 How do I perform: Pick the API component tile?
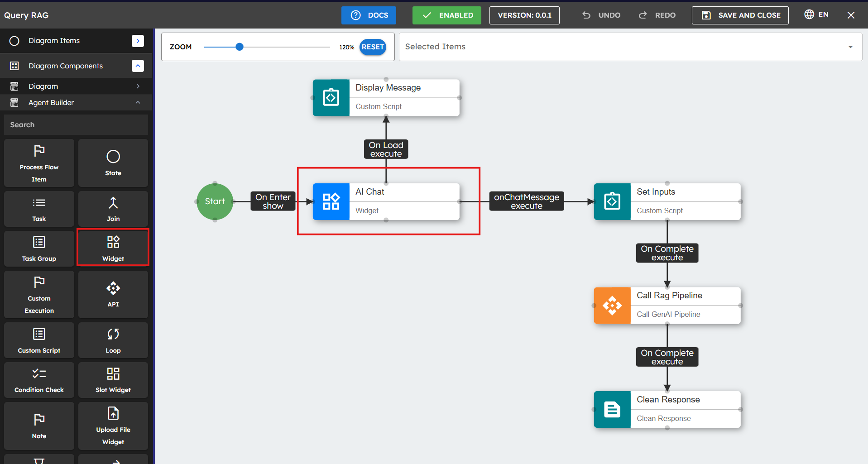pos(113,294)
